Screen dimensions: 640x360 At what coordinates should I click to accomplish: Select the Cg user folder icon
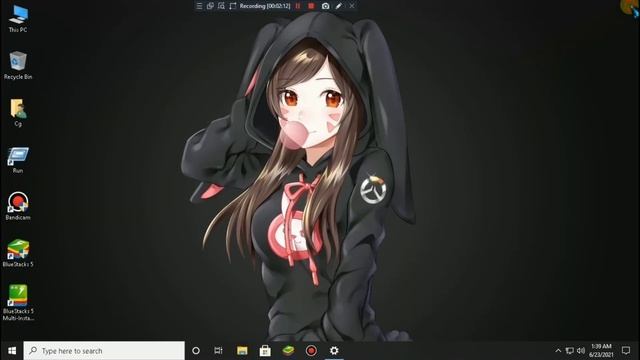[18, 113]
